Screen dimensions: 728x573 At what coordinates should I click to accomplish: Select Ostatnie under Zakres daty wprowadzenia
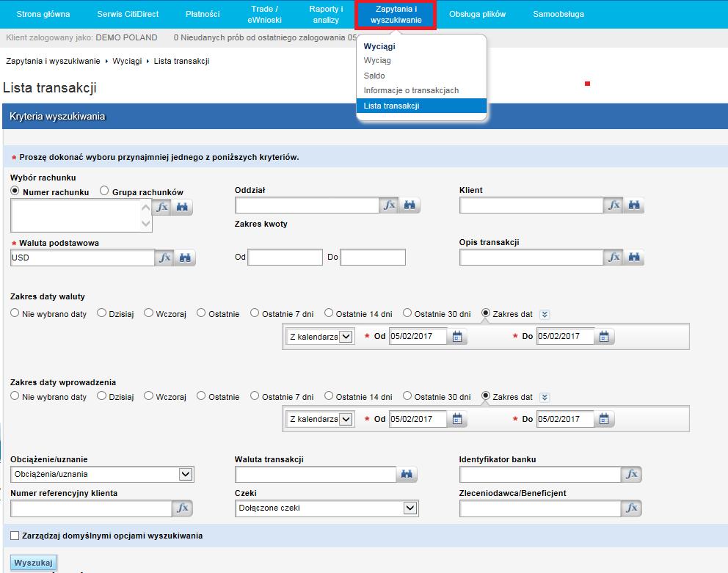point(201,395)
